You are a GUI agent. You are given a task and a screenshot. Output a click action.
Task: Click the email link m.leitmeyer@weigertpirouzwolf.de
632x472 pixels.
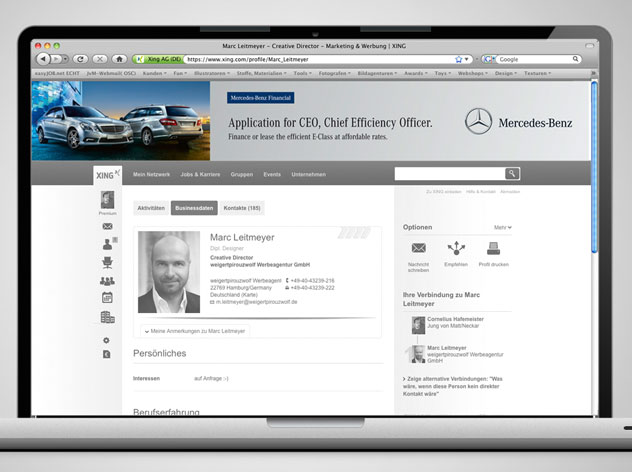255,301
